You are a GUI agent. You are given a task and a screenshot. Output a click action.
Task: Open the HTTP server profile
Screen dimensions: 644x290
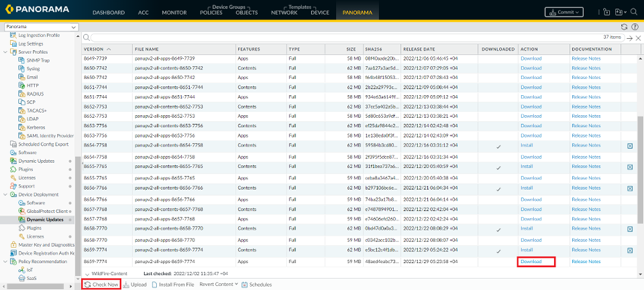pos(32,85)
